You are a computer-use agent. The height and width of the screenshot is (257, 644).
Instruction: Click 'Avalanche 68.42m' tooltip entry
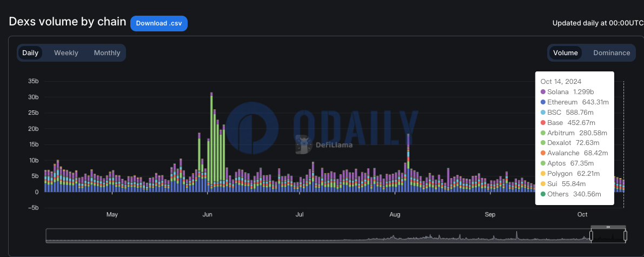click(x=574, y=153)
